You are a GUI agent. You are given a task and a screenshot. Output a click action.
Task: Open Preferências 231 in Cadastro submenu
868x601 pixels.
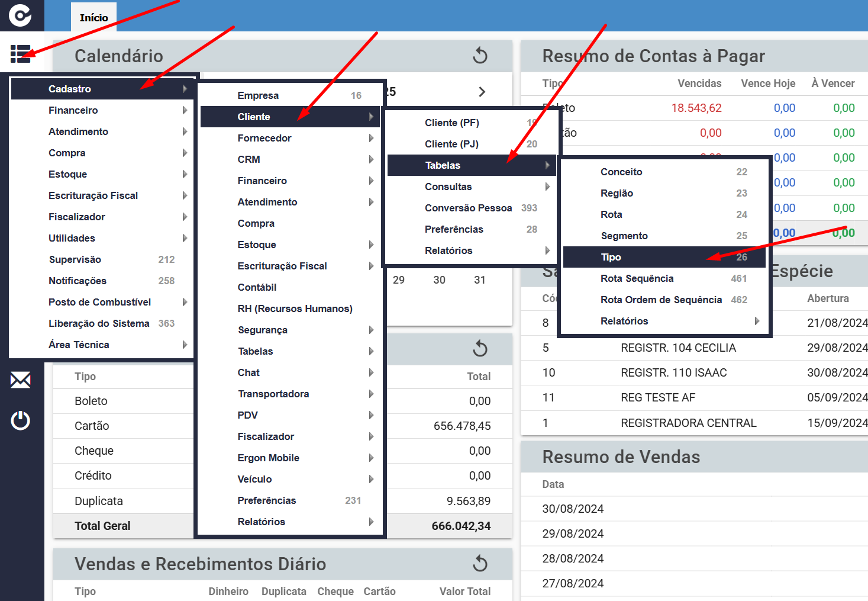tap(291, 500)
